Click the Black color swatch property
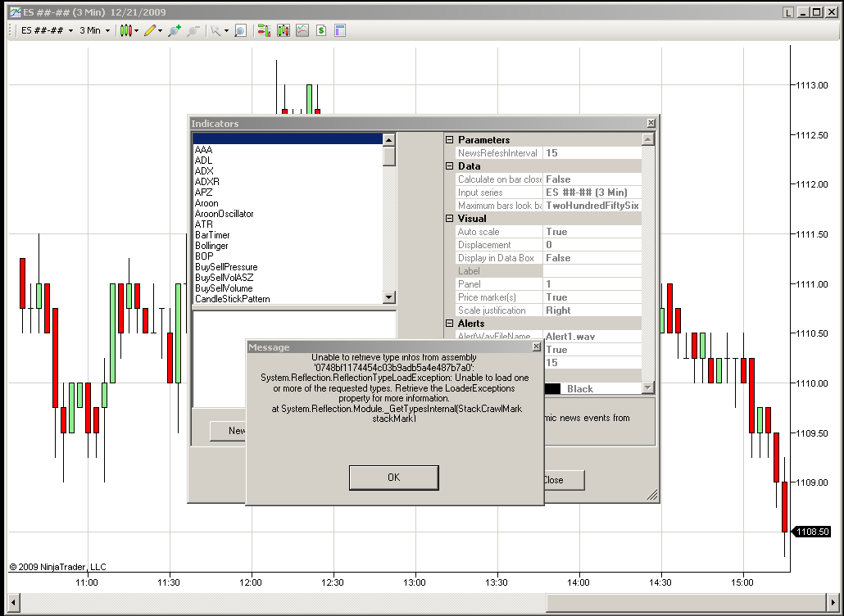844x616 pixels. (552, 389)
